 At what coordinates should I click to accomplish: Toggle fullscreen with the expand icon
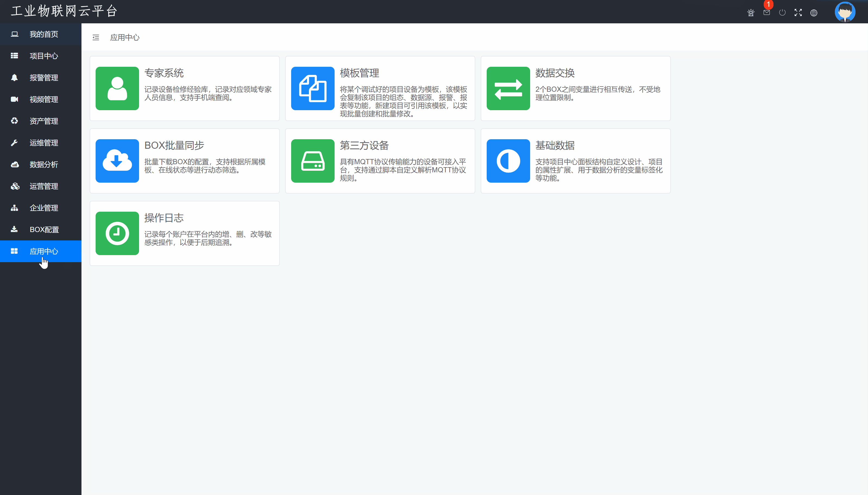798,13
